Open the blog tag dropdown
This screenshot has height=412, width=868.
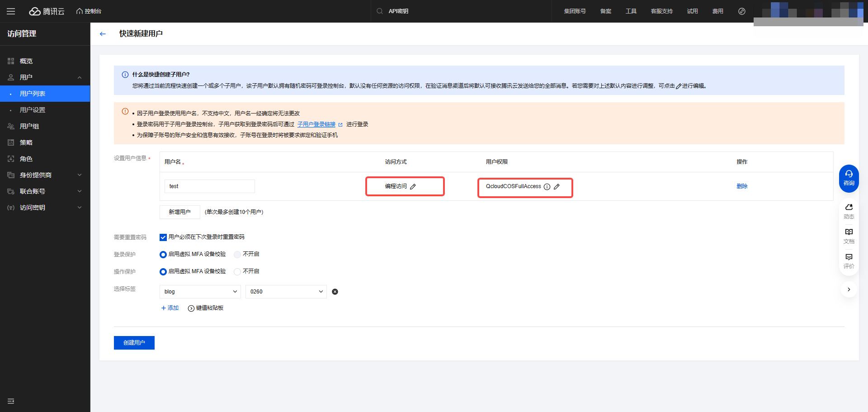click(x=200, y=291)
